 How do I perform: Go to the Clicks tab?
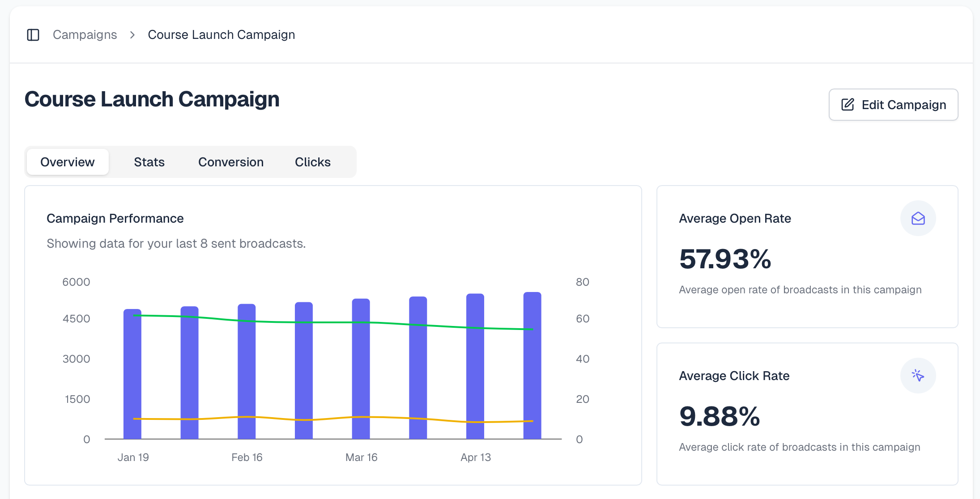pyautogui.click(x=312, y=162)
